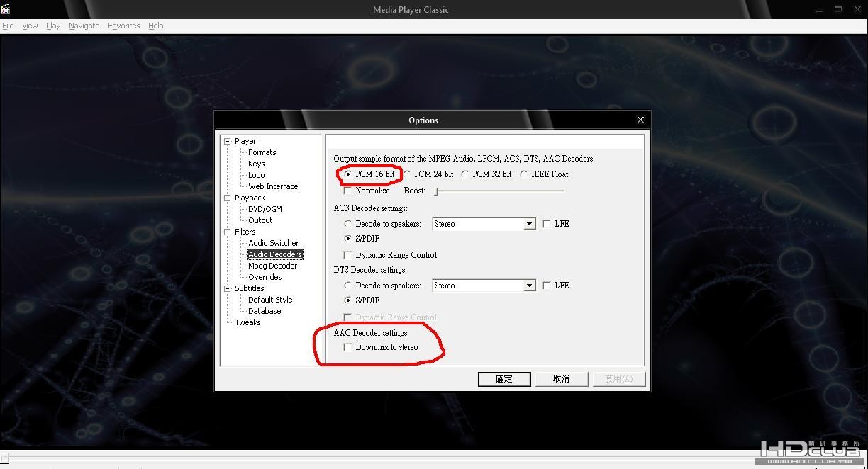This screenshot has height=469, width=868.
Task: Select Mpeg Decoder in the tree
Action: (272, 266)
